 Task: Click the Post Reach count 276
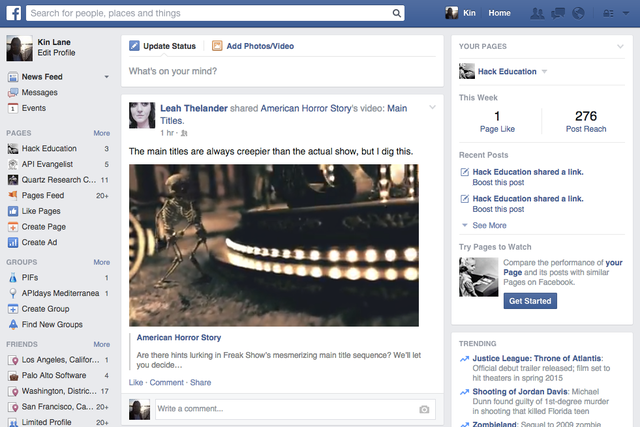click(586, 116)
